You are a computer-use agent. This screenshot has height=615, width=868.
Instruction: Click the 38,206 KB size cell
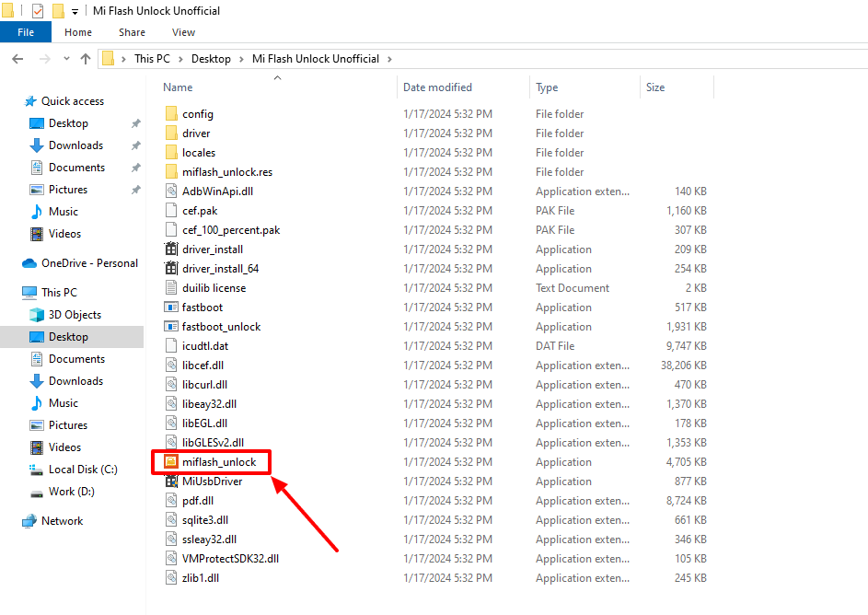[684, 366]
